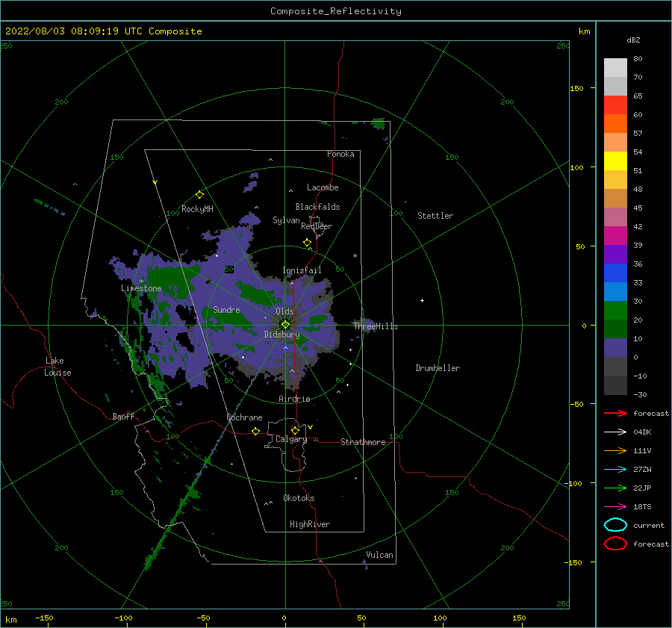
Task: Click the red forecast ellipse icon
Action: (615, 544)
